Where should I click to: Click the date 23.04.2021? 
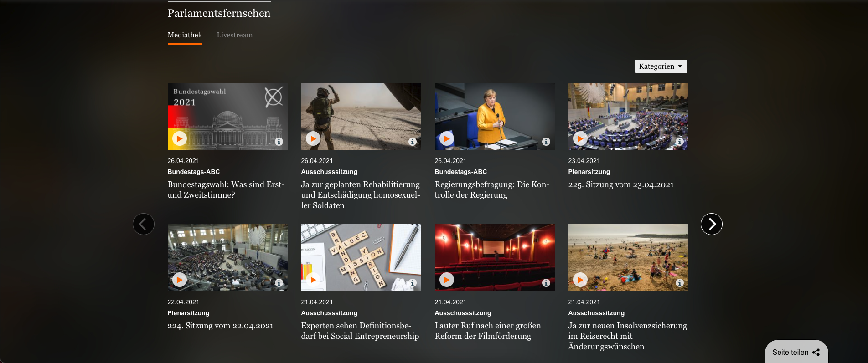tap(584, 161)
